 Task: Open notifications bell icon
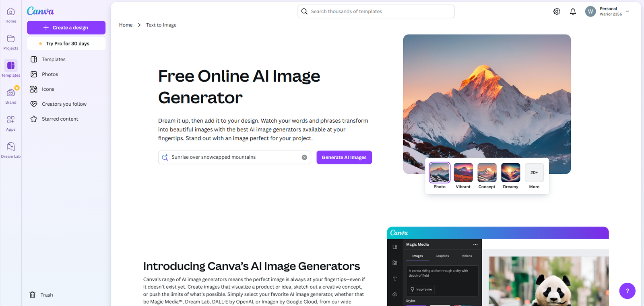pos(573,12)
